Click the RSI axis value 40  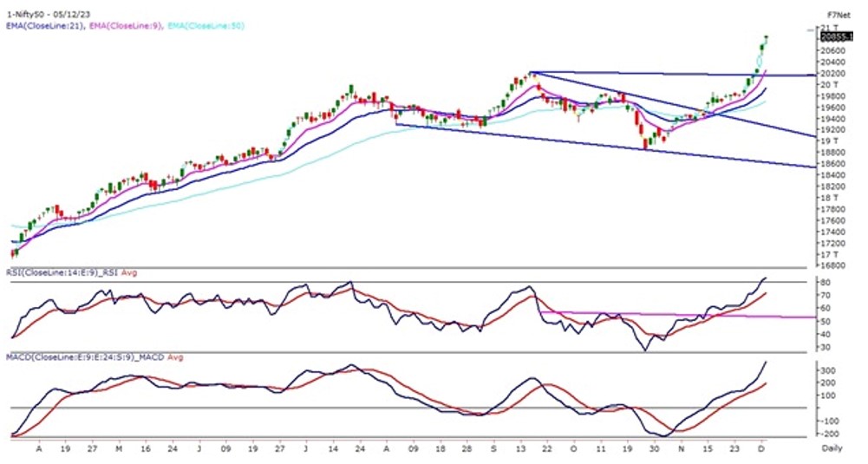(x=825, y=335)
